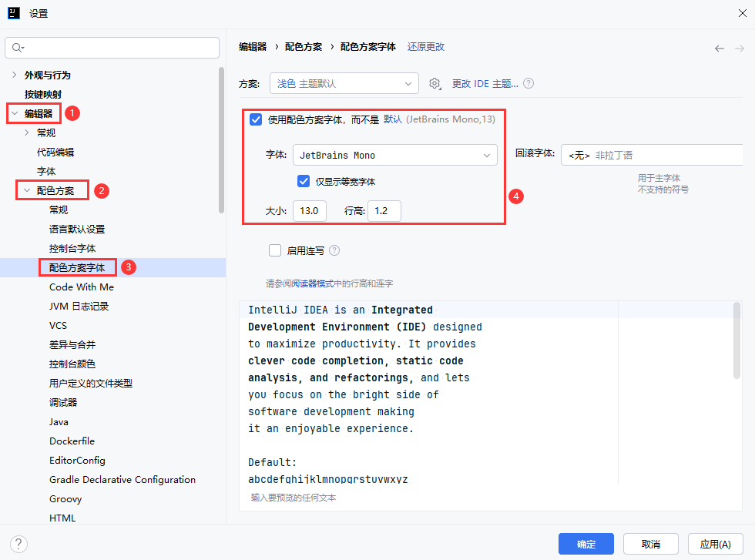Click the 大小 13.0 input field
755x560 pixels.
(x=309, y=211)
